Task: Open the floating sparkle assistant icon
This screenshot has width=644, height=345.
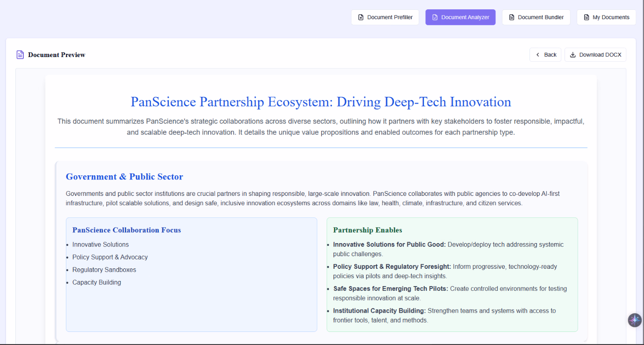Action: tap(634, 320)
